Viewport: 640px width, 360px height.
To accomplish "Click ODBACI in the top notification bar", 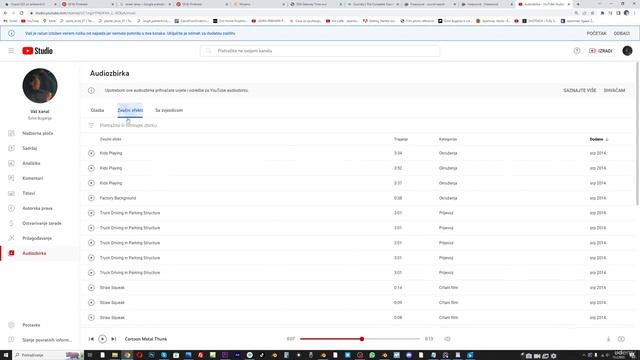I will (622, 33).
